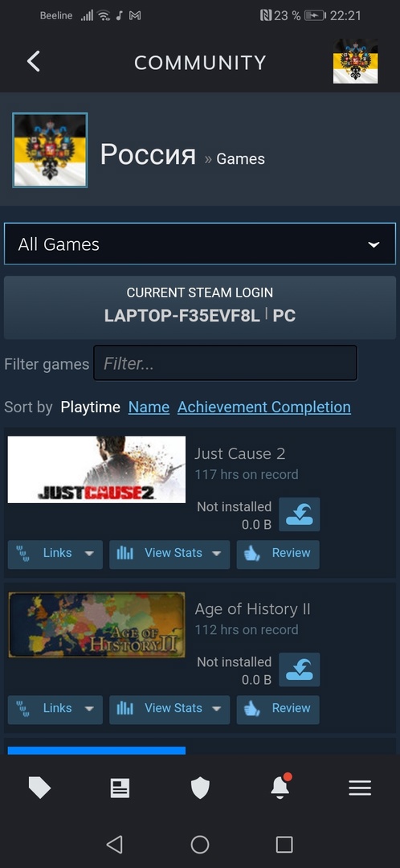This screenshot has width=400, height=868.
Task: Click Review button for Age of History II
Action: (278, 709)
